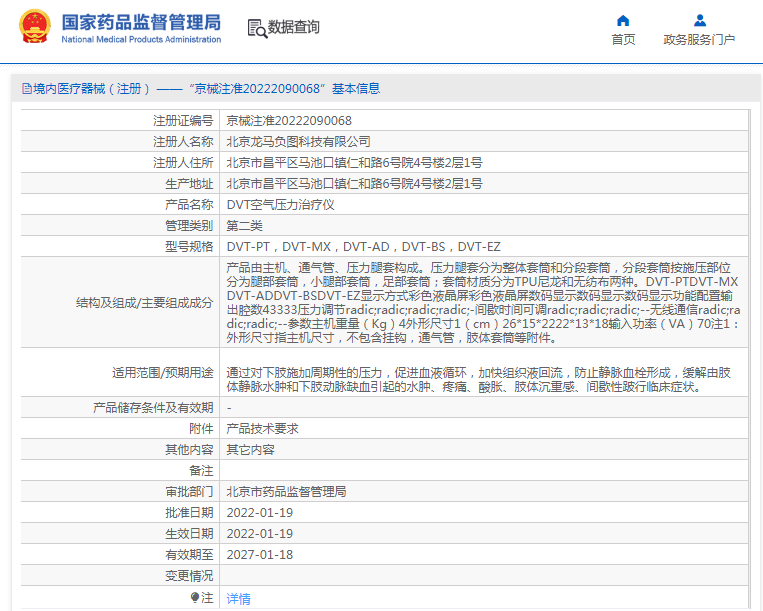Click the 国家药品监督管理局 site title

pyautogui.click(x=141, y=22)
